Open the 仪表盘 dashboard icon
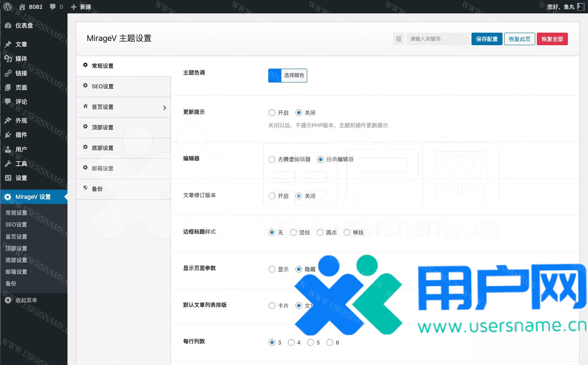Viewport: 588px width, 365px height. coord(8,26)
